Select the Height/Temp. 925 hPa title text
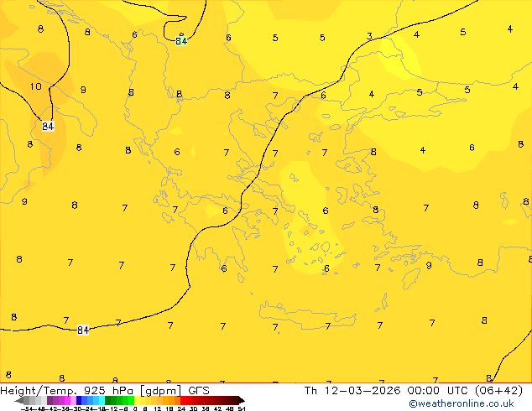The width and height of the screenshot is (532, 411). coord(67,391)
